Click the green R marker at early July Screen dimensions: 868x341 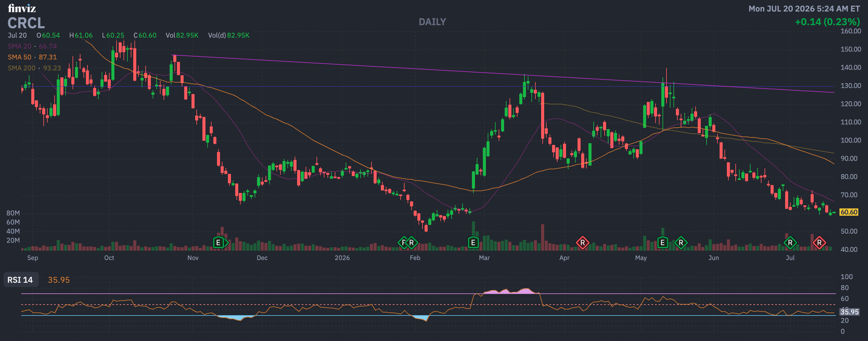(x=790, y=243)
